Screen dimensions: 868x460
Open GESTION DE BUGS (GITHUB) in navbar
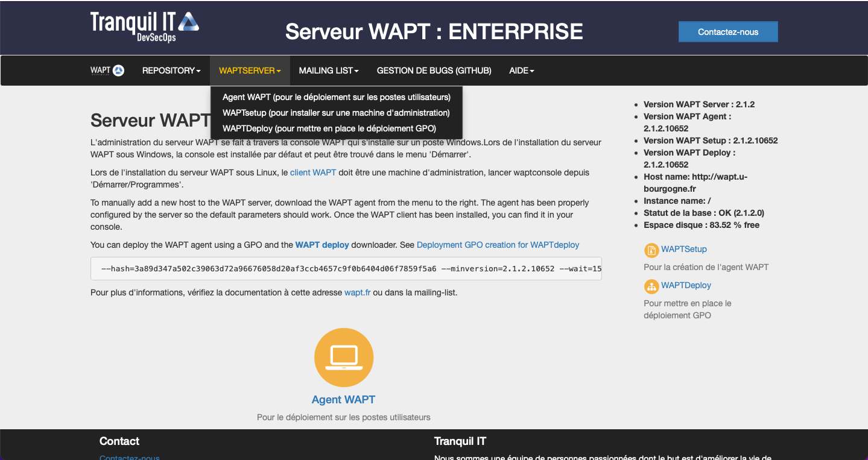(x=434, y=71)
